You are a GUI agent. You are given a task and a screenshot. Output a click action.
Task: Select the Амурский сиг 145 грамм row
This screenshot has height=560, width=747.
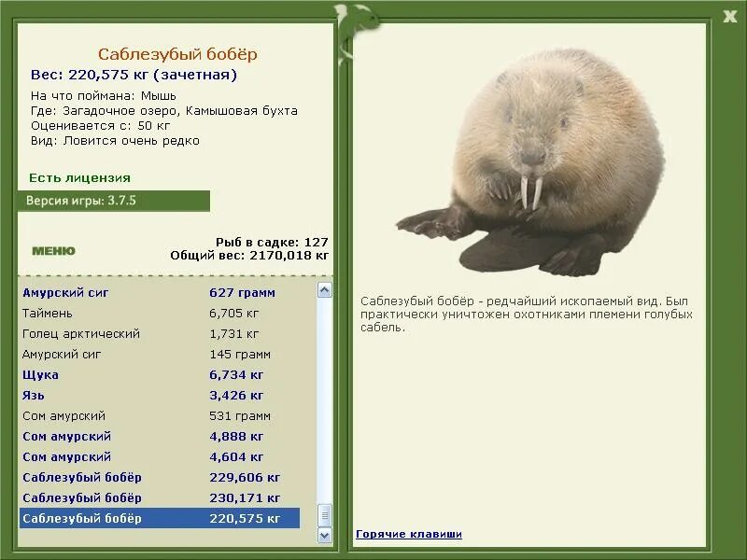160,355
